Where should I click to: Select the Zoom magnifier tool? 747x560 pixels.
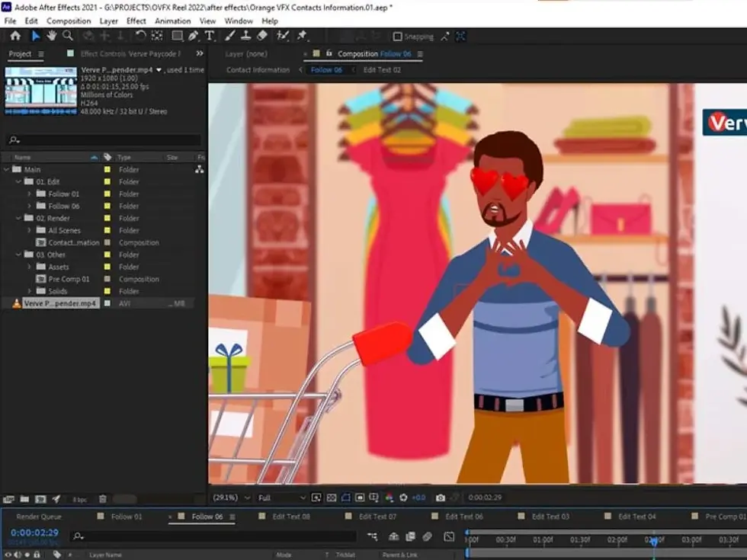coord(68,36)
